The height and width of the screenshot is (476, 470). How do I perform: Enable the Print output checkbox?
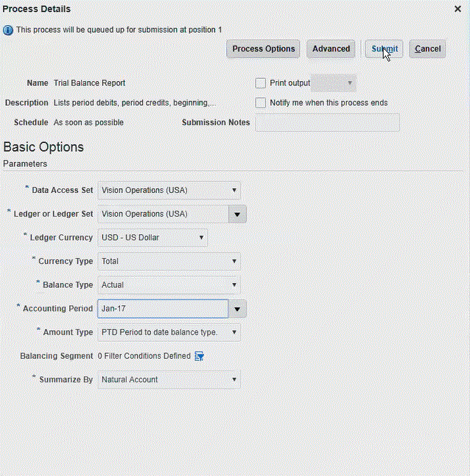tap(260, 83)
